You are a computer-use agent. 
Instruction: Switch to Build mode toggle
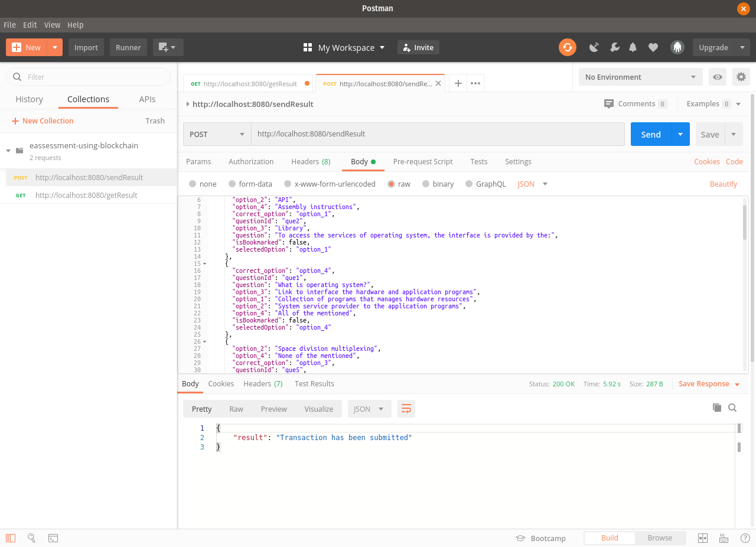click(610, 538)
